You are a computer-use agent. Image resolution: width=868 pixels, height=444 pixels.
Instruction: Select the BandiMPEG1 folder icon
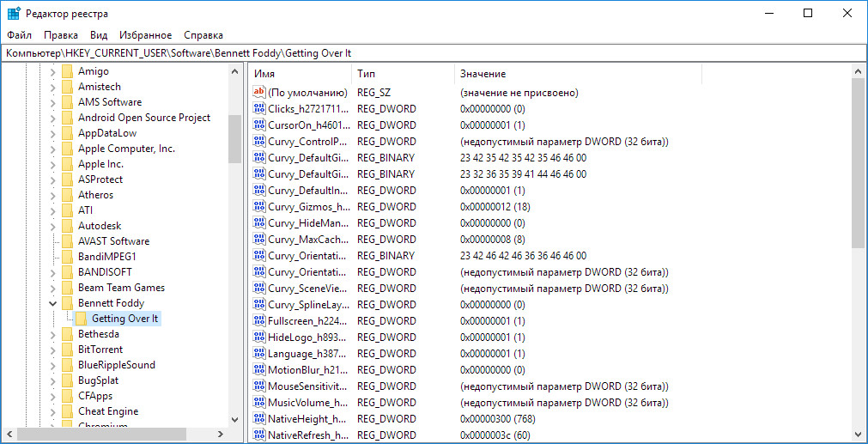[x=68, y=257]
